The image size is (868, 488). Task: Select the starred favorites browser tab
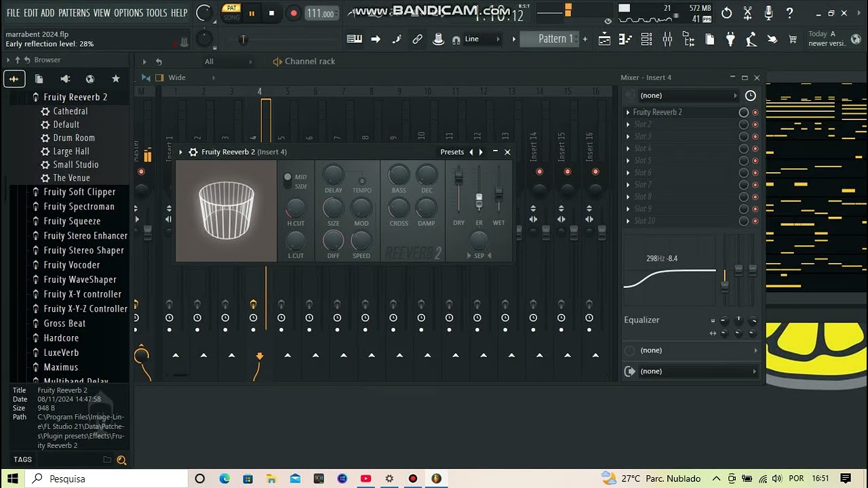(115, 79)
